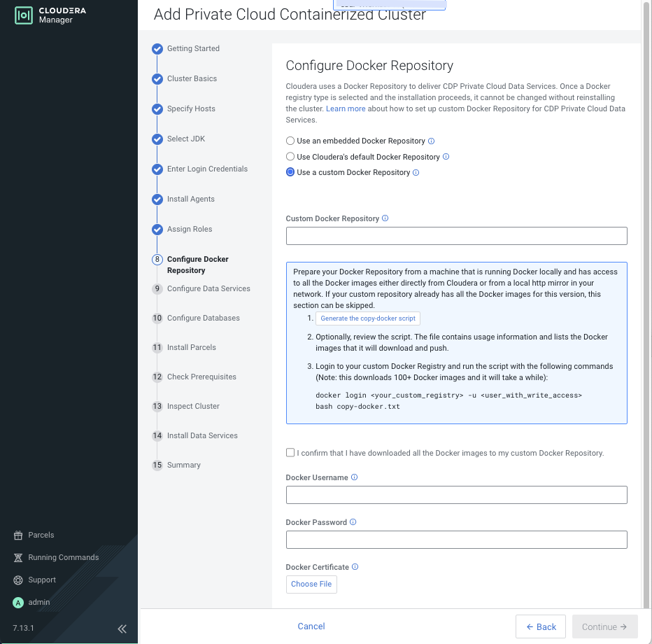
Task: Go to Install Agents step
Action: [x=190, y=199]
